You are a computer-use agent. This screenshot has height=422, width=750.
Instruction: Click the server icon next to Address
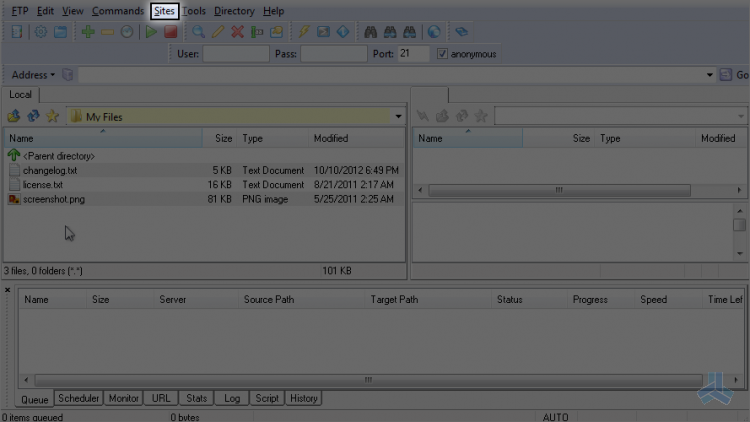click(68, 75)
